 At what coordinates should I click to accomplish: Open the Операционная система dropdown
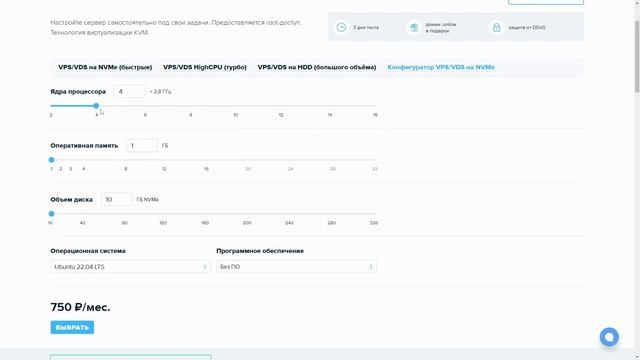[x=130, y=267]
